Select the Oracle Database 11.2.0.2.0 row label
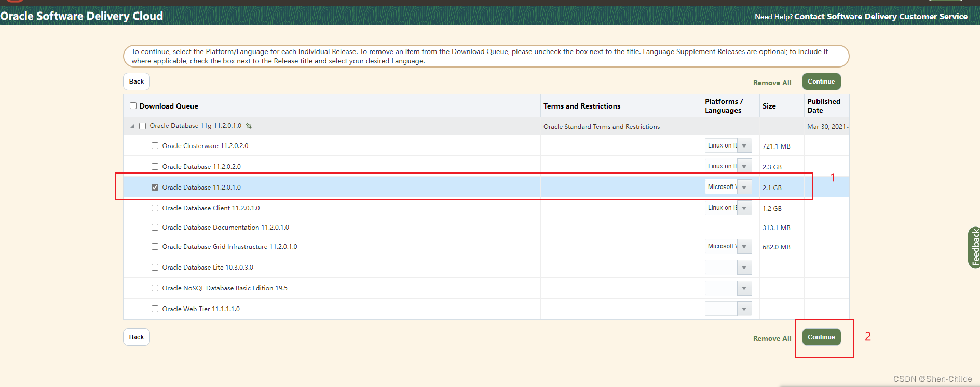This screenshot has height=387, width=980. coord(201,167)
